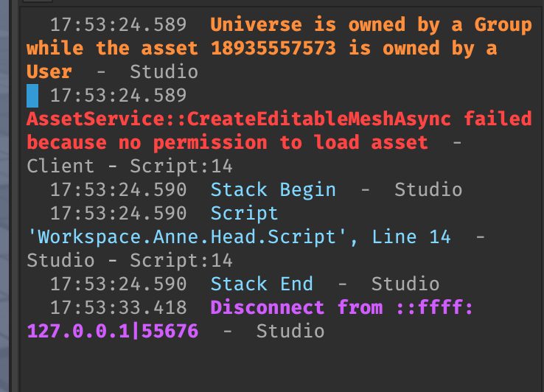This screenshot has width=544, height=392.
Task: Click the "Studio" label after Stack Begin
Action: click(x=428, y=190)
